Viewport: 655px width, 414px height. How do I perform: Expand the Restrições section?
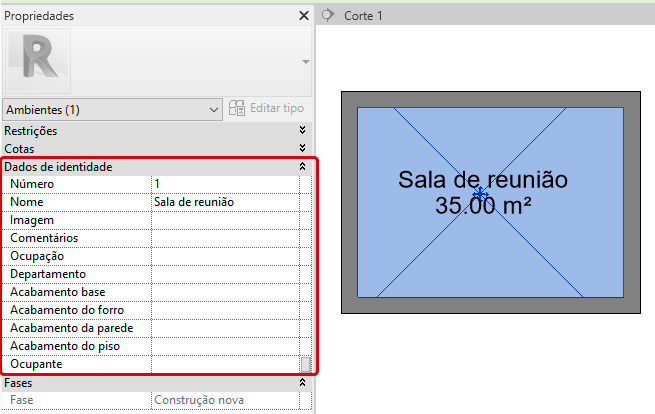[x=302, y=131]
